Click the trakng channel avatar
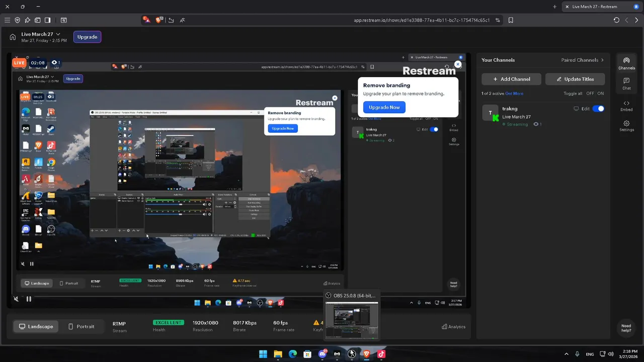The height and width of the screenshot is (362, 644). click(x=491, y=113)
